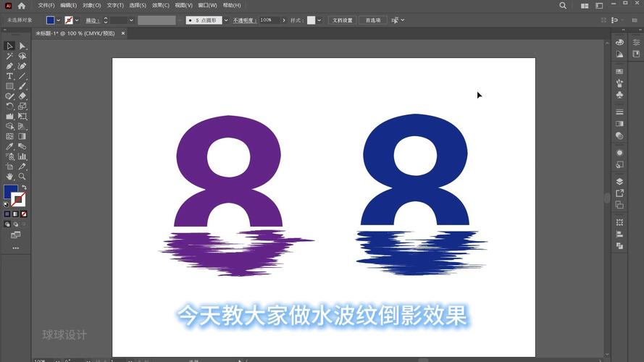Open the 文件(F) menu

[x=46, y=5]
